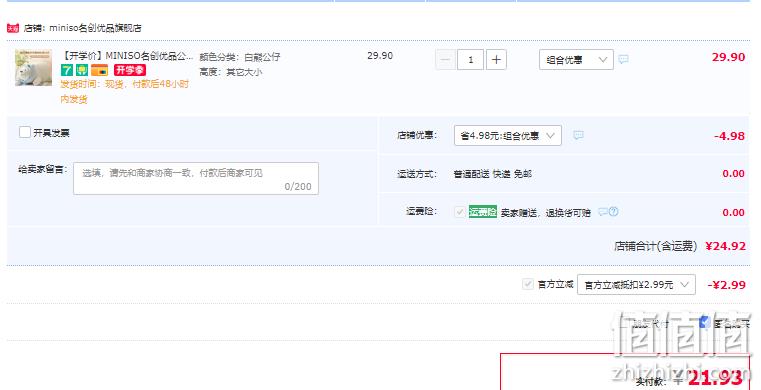Open the white bear plush product thumbnail
Image resolution: width=761 pixels, height=390 pixels.
pos(33,68)
